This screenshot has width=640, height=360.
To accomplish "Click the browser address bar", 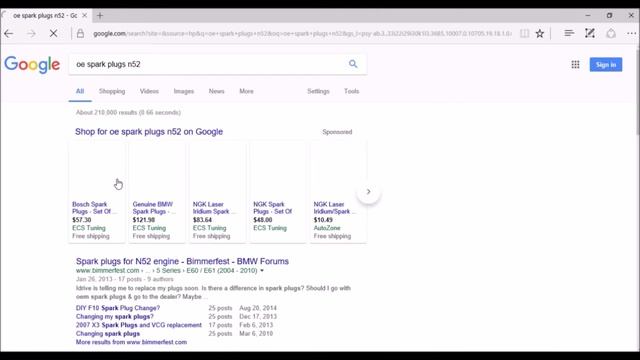I will point(302,33).
